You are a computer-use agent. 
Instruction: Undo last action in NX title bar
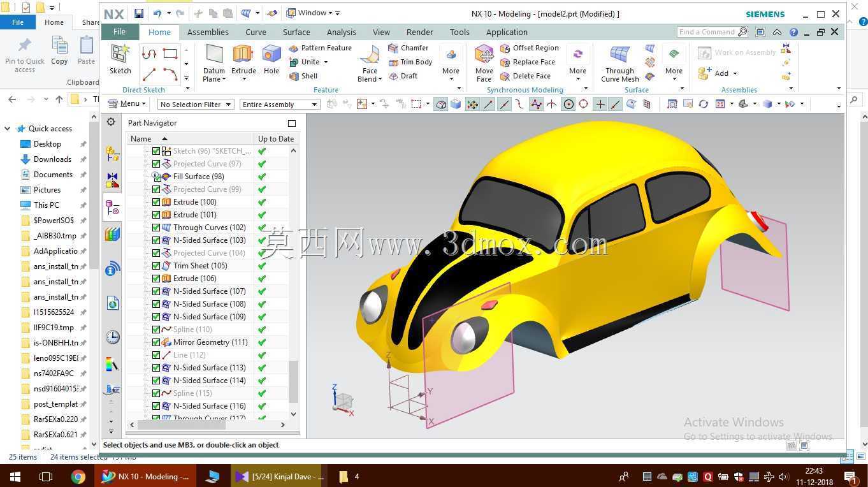pos(157,13)
